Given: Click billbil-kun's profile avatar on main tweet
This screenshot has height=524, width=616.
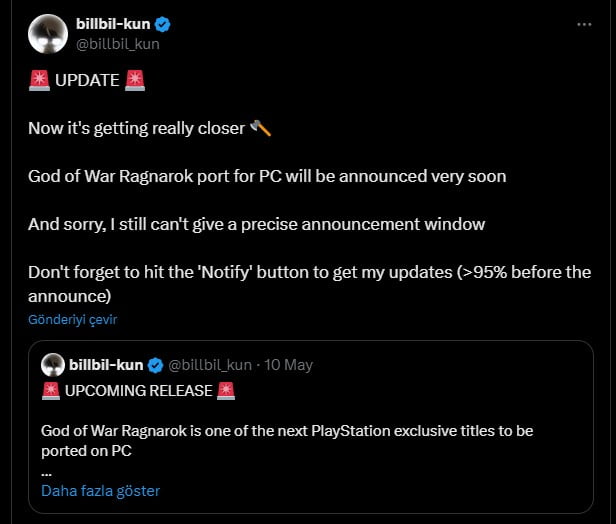Looking at the screenshot, I should coord(47,34).
